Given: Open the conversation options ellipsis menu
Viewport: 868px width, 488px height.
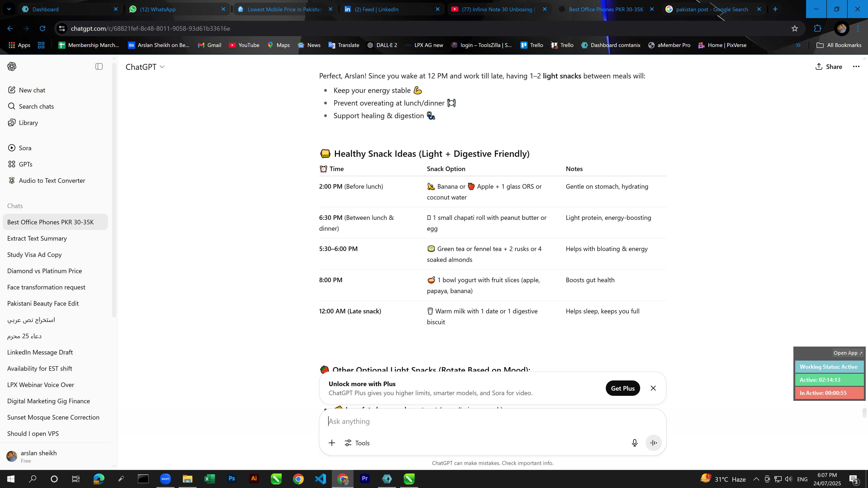Looking at the screenshot, I should 856,67.
